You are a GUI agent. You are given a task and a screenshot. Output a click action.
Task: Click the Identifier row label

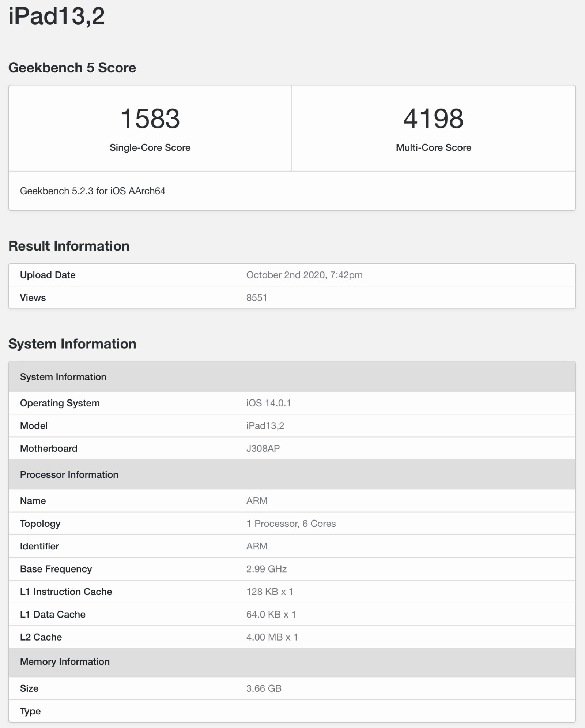[39, 546]
